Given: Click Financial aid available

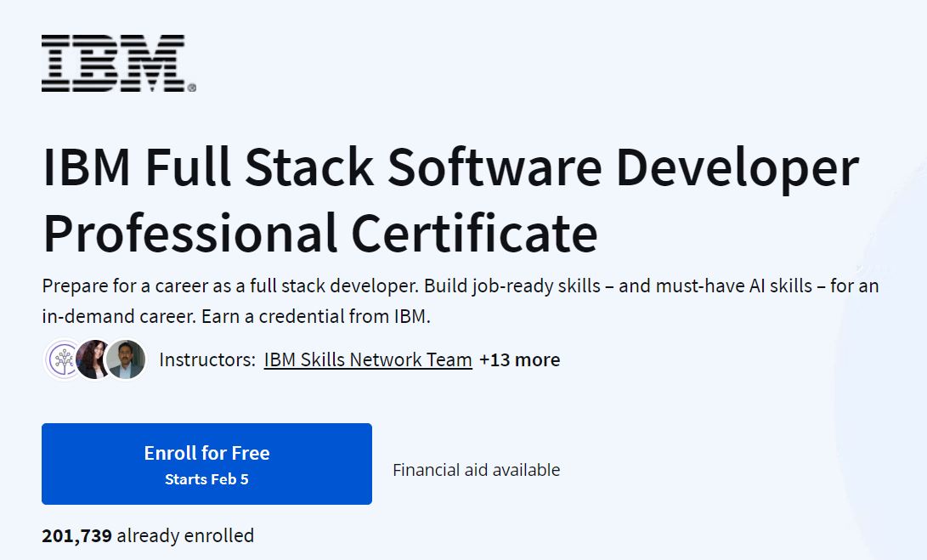Looking at the screenshot, I should click(x=476, y=470).
